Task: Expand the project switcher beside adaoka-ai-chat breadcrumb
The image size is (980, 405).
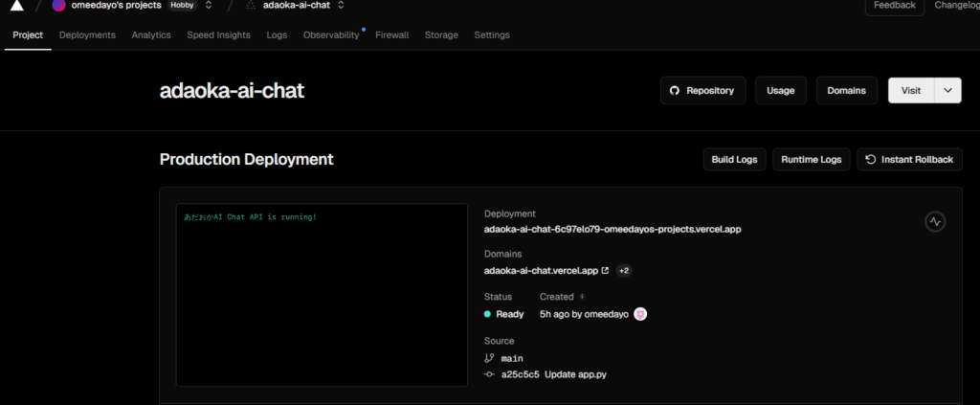Action: (341, 6)
